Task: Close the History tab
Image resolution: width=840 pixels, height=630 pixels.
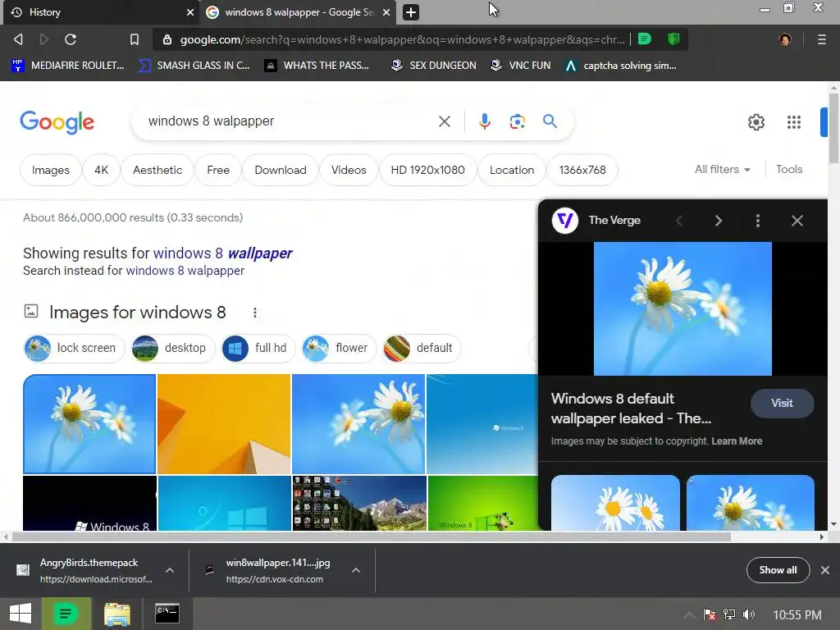Action: click(x=189, y=12)
